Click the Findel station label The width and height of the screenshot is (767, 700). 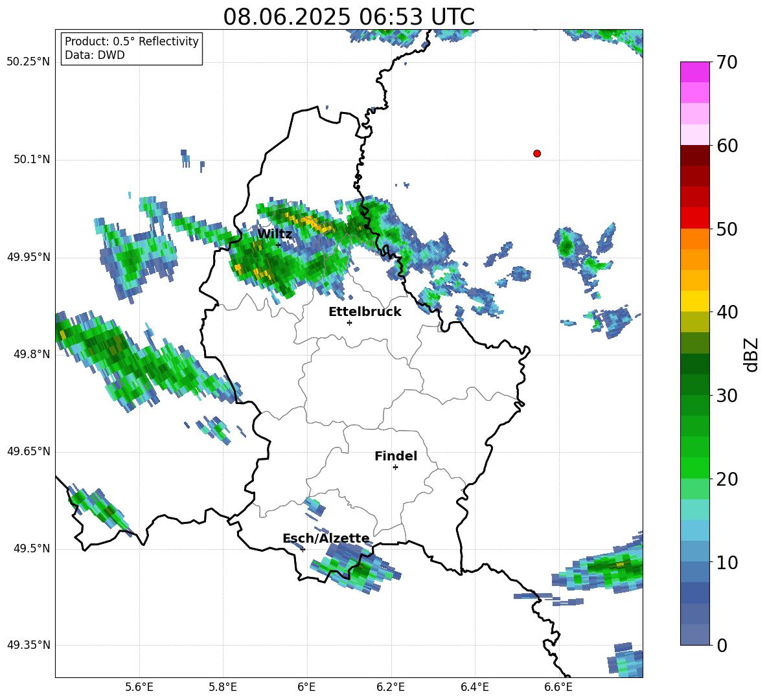[396, 456]
